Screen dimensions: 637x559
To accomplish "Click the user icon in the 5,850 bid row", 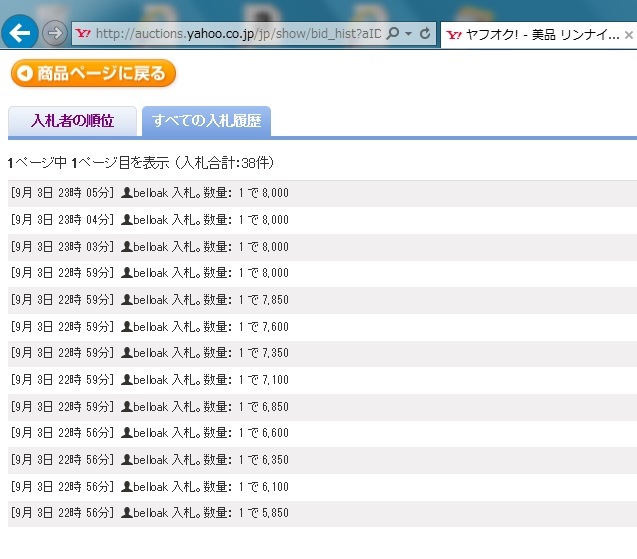I will 126,513.
